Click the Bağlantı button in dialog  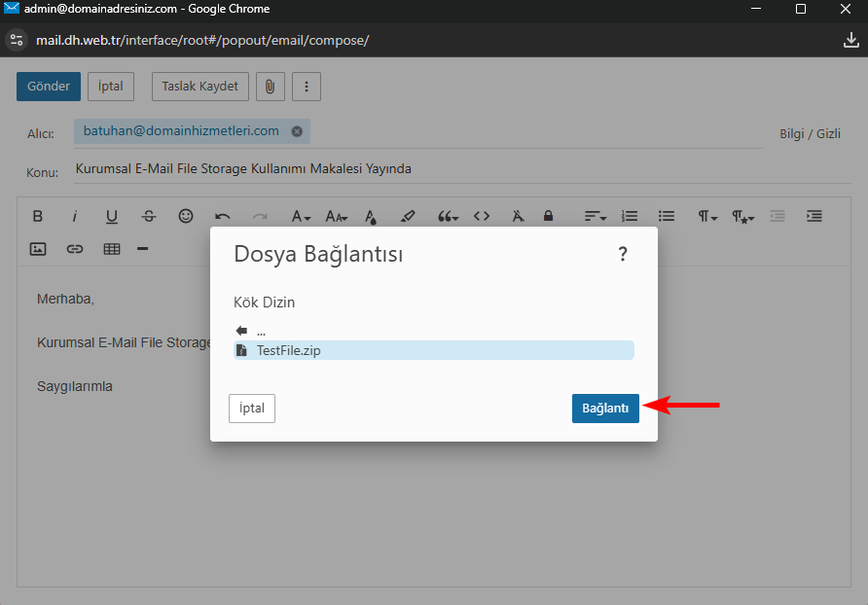[x=604, y=409]
